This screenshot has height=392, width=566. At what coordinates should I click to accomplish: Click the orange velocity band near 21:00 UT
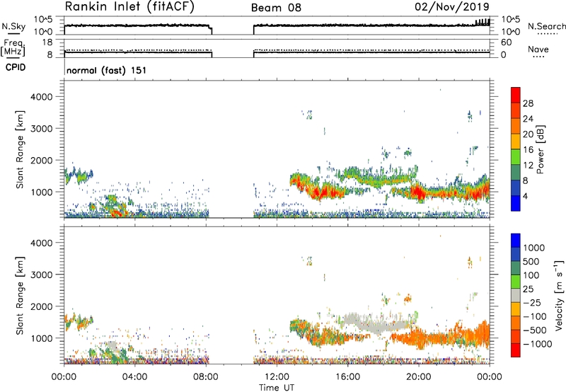(437, 340)
